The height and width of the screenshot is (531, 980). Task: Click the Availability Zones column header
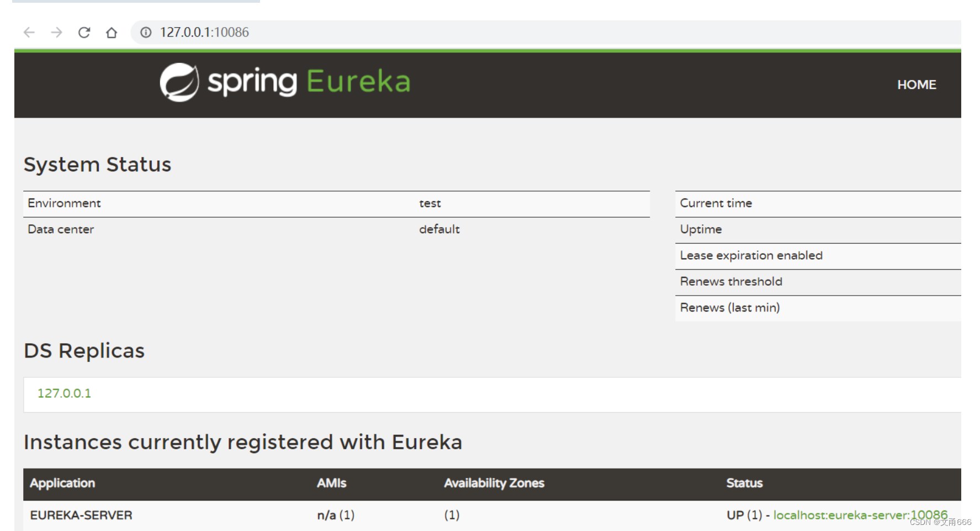(494, 483)
